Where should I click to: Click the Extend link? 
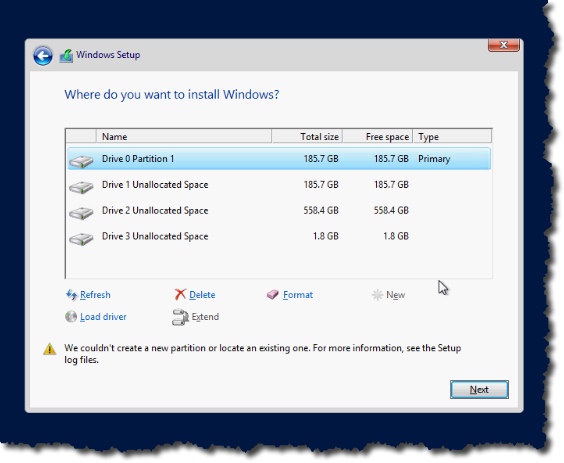click(205, 317)
